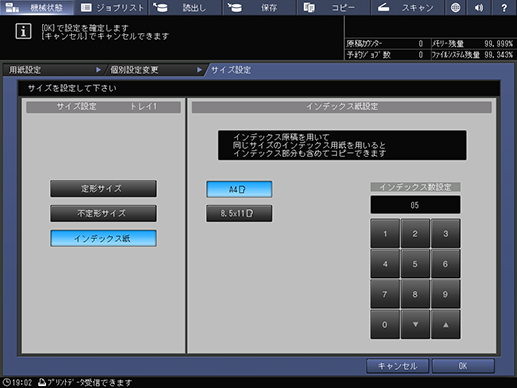Tap keypad digit 3
Viewport: 517px width, 388px height.
446,233
